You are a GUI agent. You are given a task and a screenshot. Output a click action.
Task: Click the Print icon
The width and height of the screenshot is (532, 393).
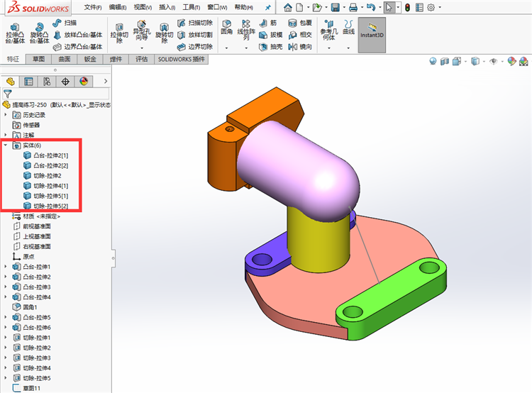[x=353, y=7]
